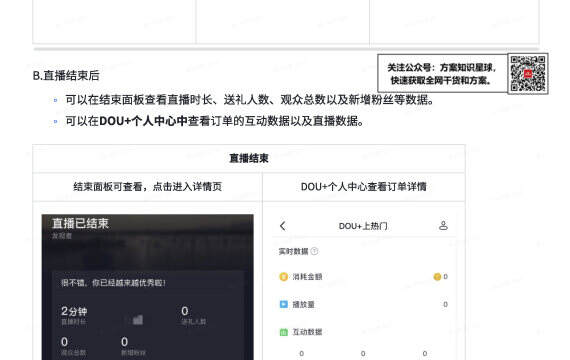Image resolution: width=570 pixels, height=360 pixels.
Task: Click the 互动数据 row label
Action: (x=307, y=332)
